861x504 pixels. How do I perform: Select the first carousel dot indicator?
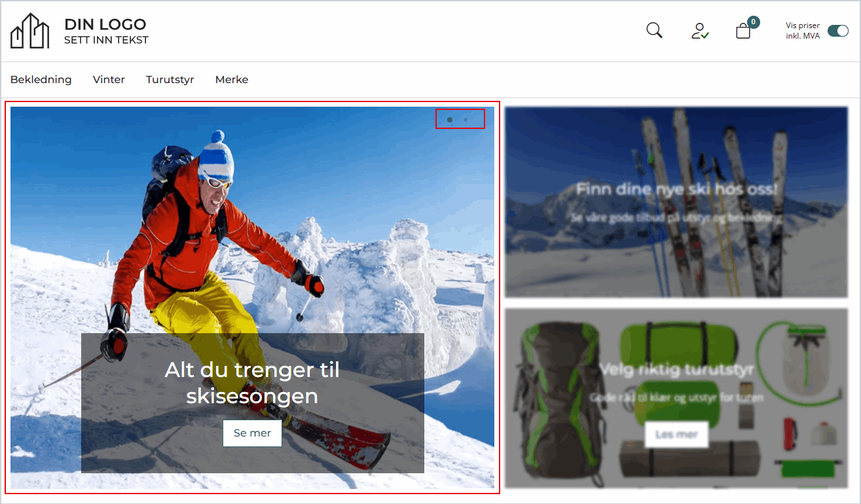point(449,120)
